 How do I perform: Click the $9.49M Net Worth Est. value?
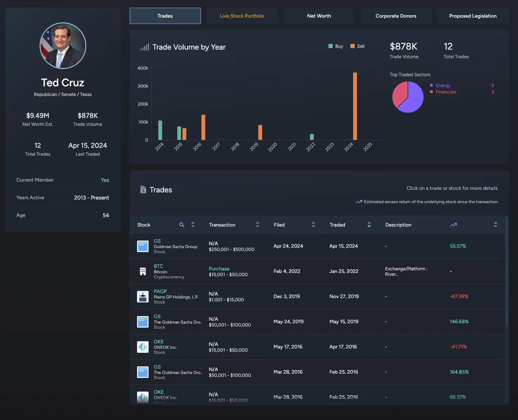(38, 115)
